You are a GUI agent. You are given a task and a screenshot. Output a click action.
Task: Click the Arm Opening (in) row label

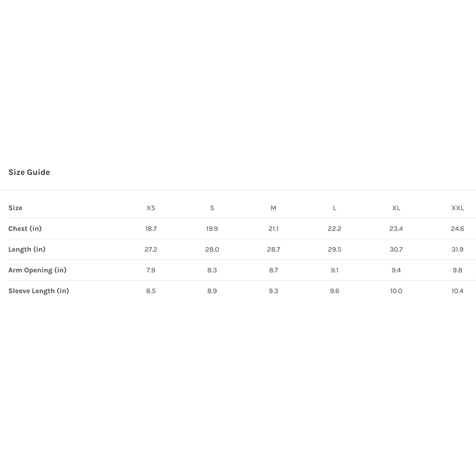[x=37, y=270]
